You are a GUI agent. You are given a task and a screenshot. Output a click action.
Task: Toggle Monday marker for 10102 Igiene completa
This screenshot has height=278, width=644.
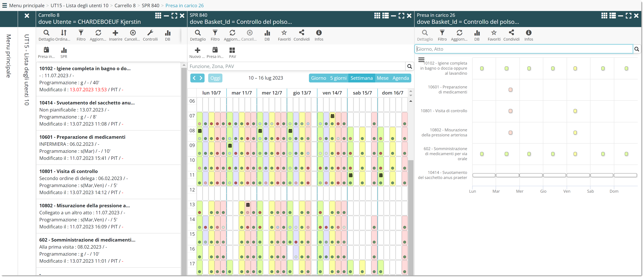(482, 69)
